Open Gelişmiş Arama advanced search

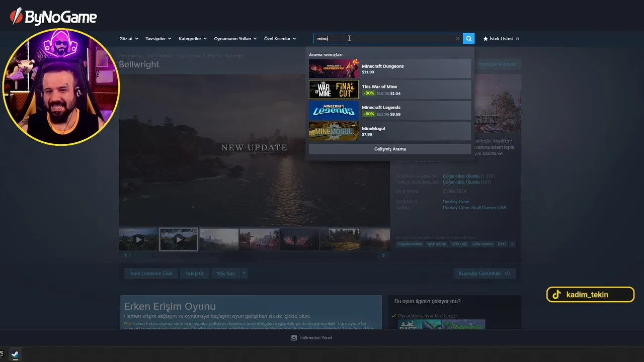coord(390,149)
